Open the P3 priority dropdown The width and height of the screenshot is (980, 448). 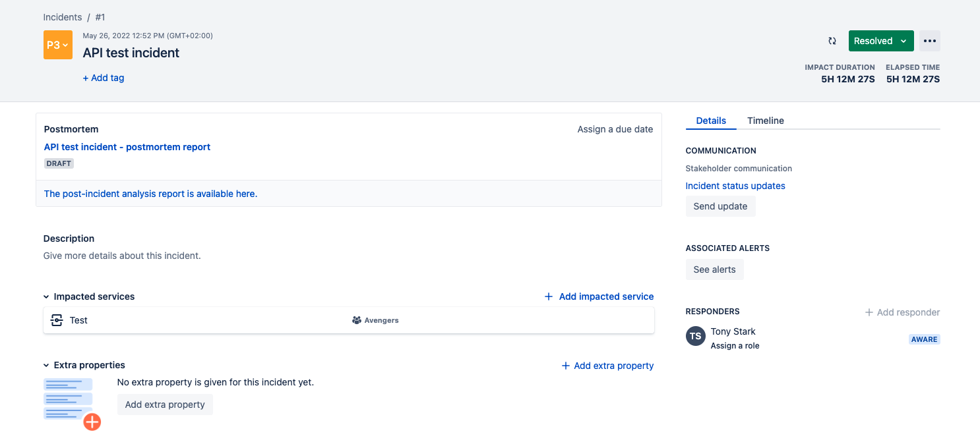click(57, 45)
